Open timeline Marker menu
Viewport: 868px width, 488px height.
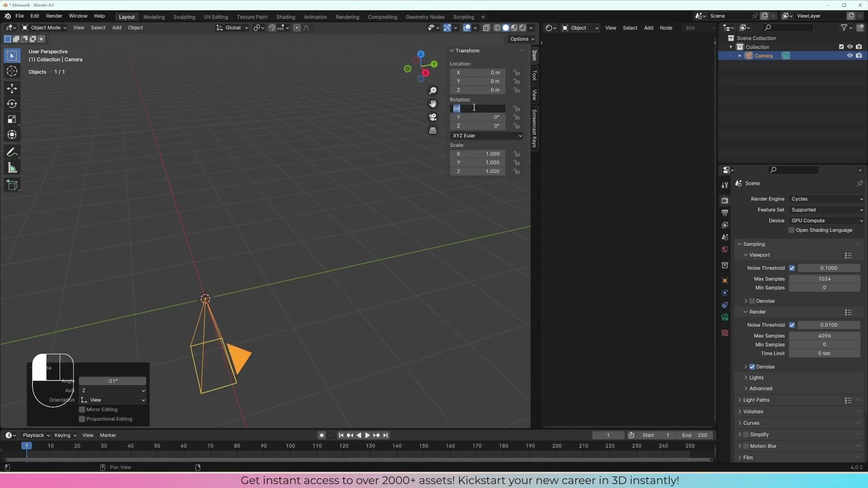tap(108, 435)
